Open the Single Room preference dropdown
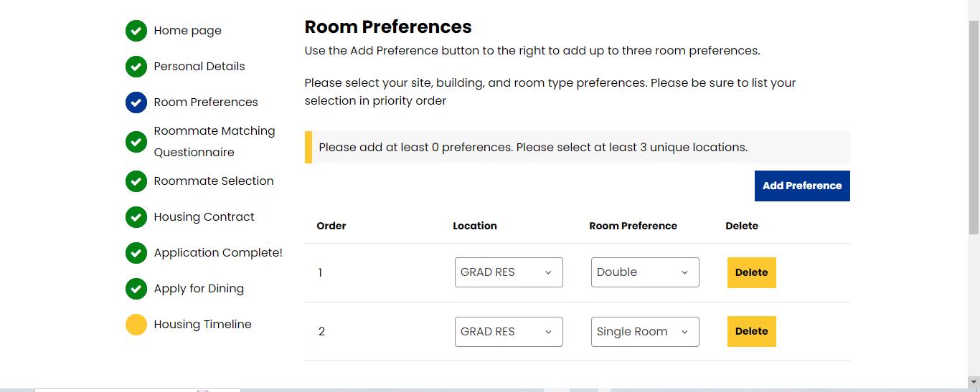This screenshot has height=392, width=980. pyautogui.click(x=645, y=332)
